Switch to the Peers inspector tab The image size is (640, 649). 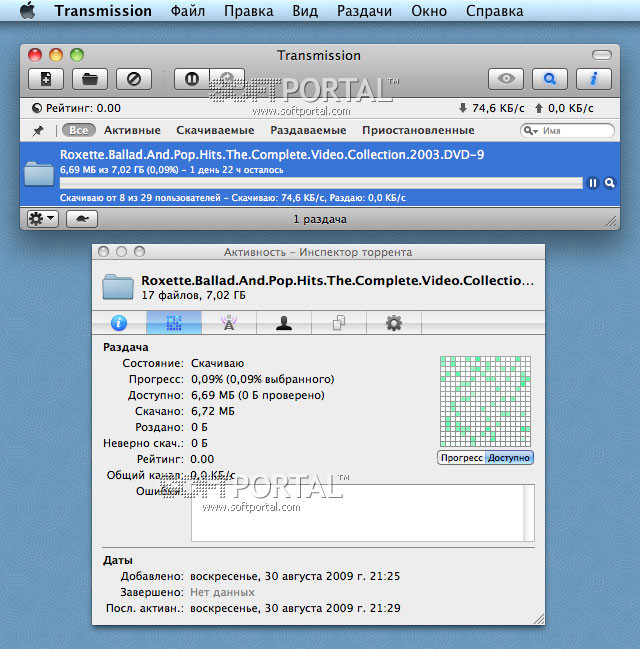284,322
